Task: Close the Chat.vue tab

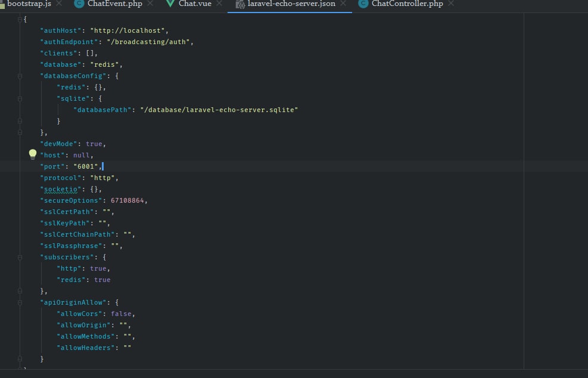Action: (x=219, y=4)
